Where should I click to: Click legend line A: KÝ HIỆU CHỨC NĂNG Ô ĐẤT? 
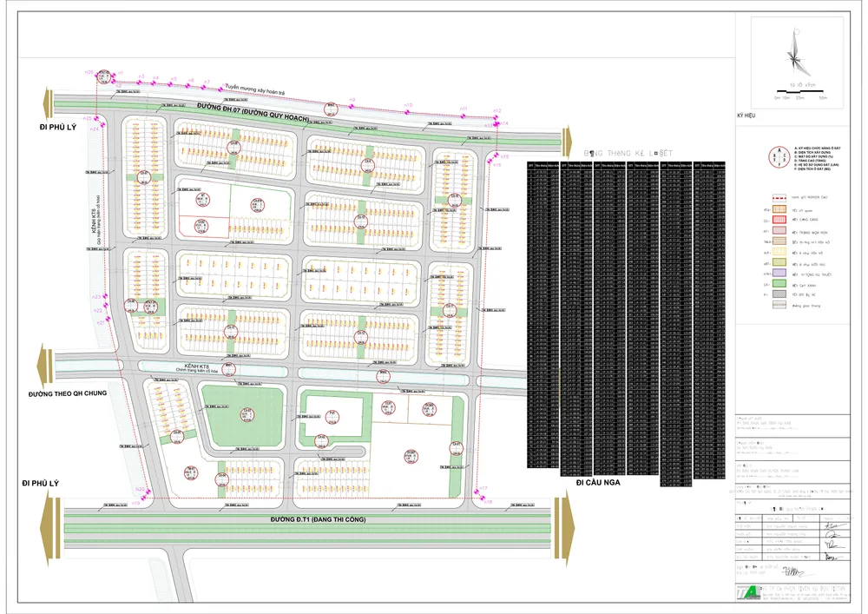(817, 149)
